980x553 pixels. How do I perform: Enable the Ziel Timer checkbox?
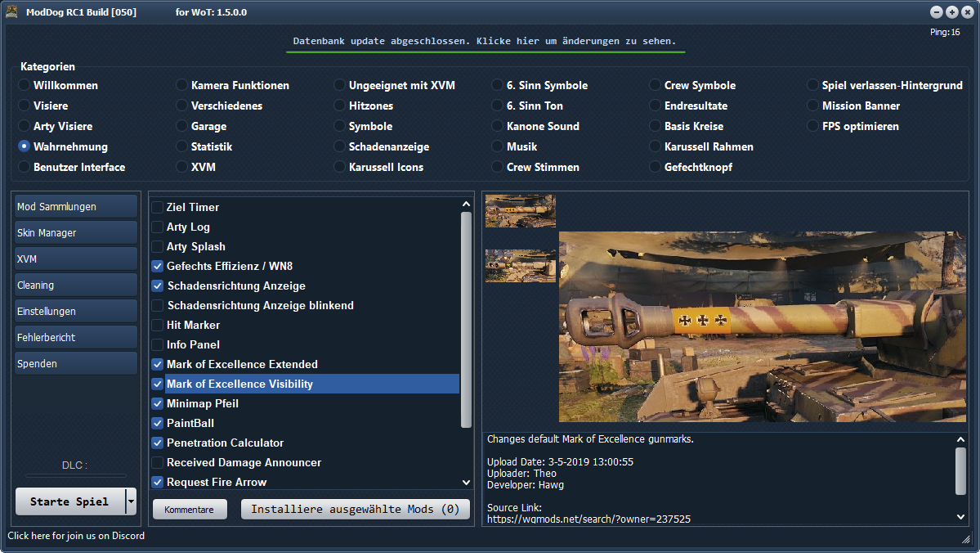[x=158, y=207]
